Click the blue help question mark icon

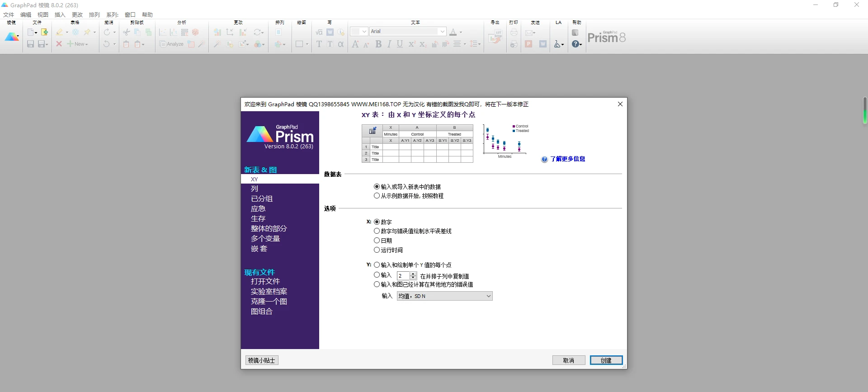(x=575, y=44)
